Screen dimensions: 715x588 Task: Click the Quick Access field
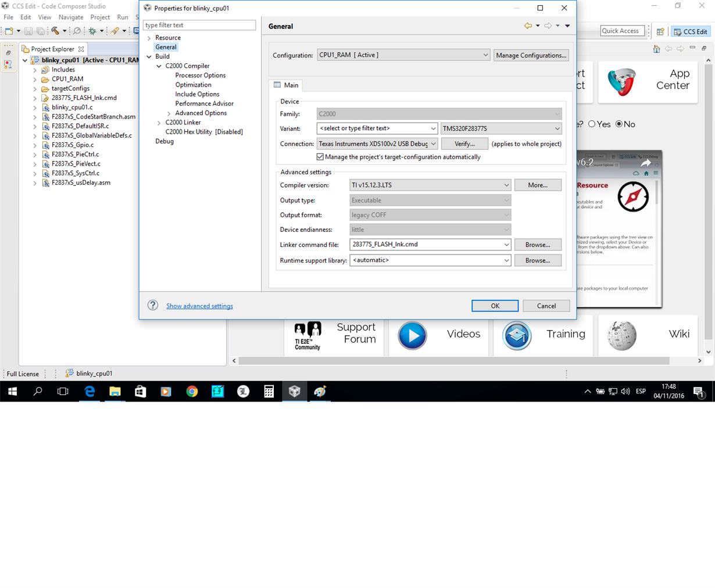(x=623, y=31)
